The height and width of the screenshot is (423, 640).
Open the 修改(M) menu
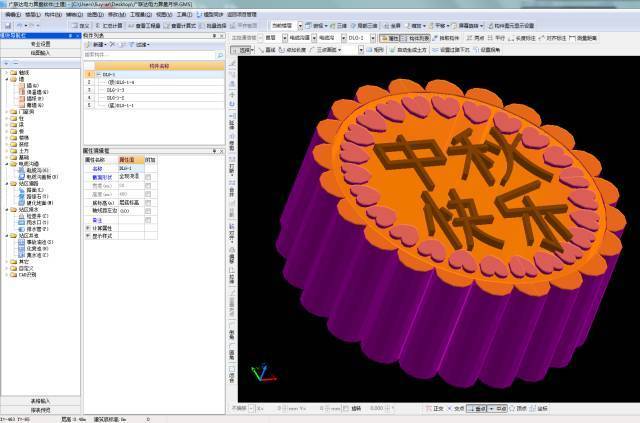coord(116,14)
